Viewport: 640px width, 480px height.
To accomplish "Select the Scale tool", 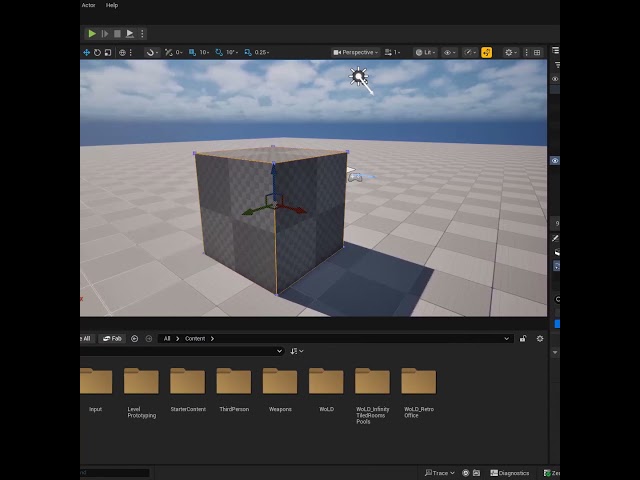I will pyautogui.click(x=108, y=52).
